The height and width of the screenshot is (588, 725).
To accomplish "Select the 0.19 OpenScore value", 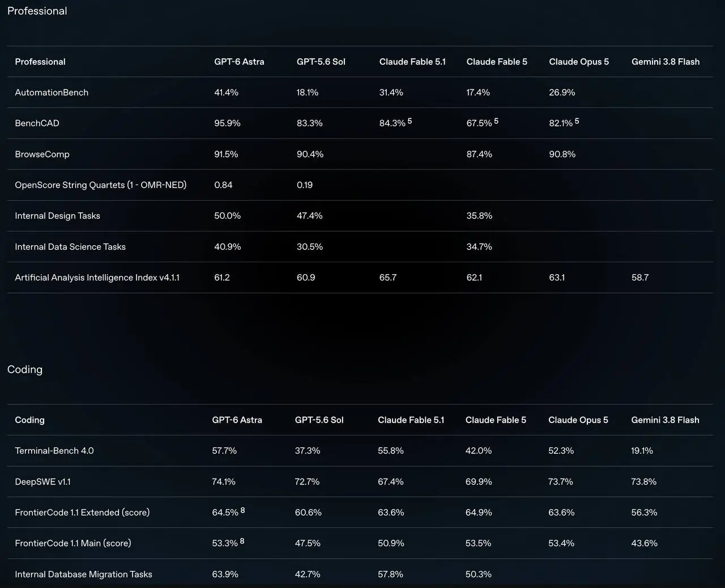I will pyautogui.click(x=305, y=185).
